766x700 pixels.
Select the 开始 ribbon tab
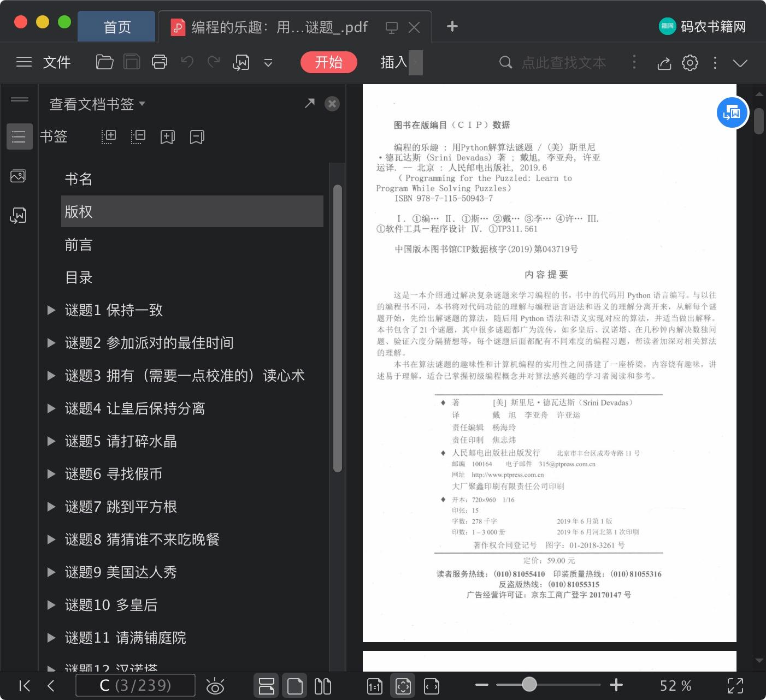pos(328,62)
